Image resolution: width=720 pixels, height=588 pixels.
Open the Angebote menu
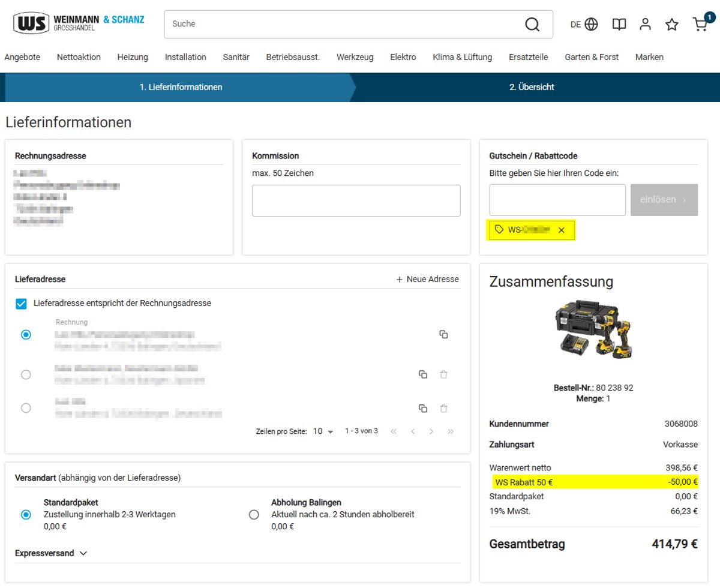point(22,57)
